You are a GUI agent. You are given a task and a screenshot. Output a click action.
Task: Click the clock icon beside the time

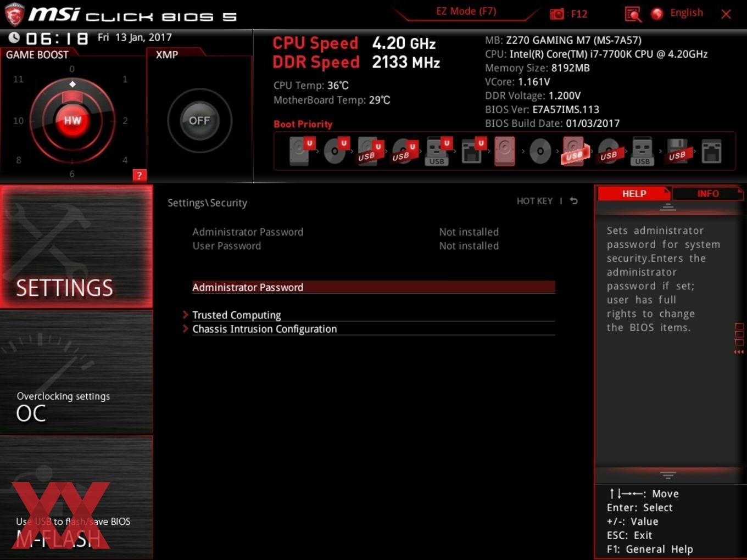[x=14, y=37]
